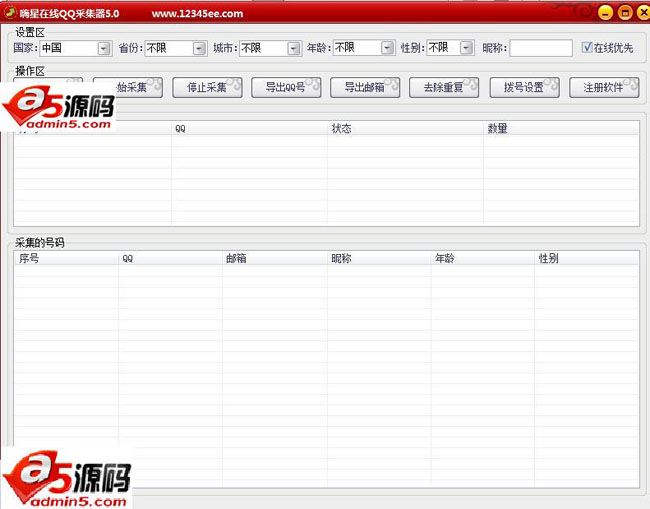650x509 pixels.
Task: Click the 年龄 column header in lower table
Action: [x=483, y=258]
